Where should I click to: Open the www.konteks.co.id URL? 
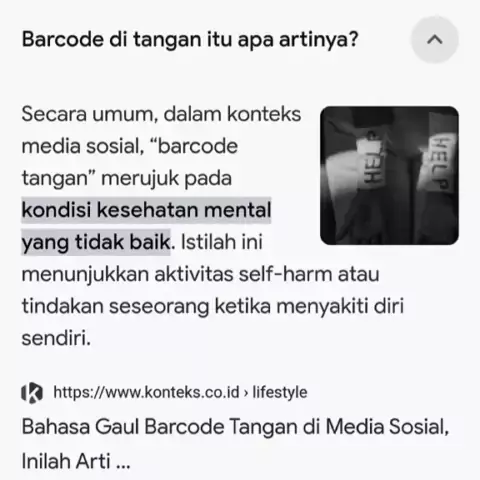coord(147,392)
